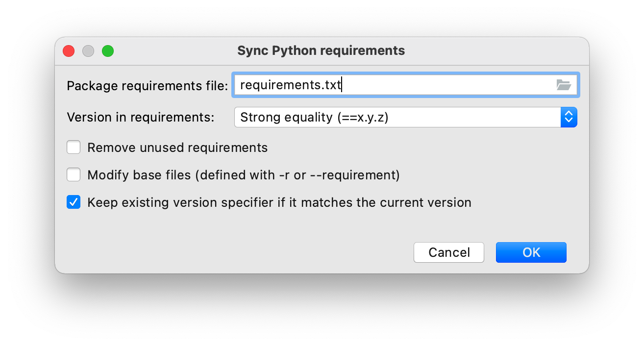
Task: Click the browse folder icon in file field
Action: click(564, 85)
